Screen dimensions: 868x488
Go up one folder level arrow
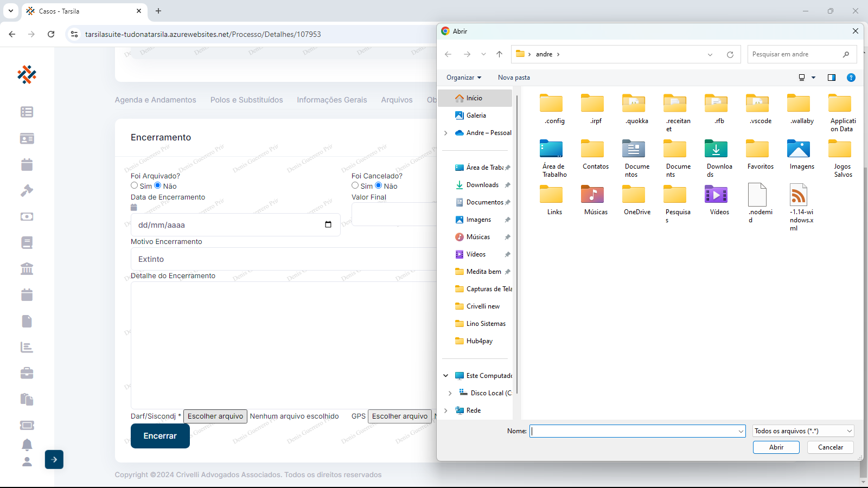tap(499, 54)
